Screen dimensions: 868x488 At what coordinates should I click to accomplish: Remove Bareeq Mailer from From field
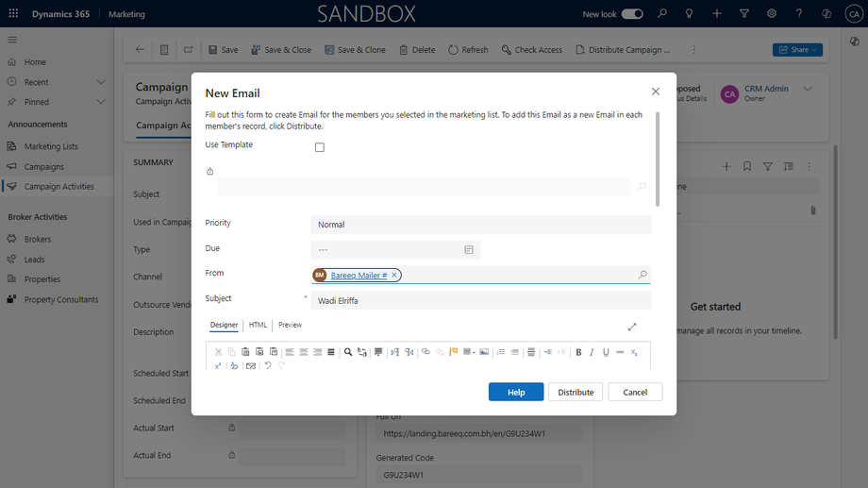point(394,275)
